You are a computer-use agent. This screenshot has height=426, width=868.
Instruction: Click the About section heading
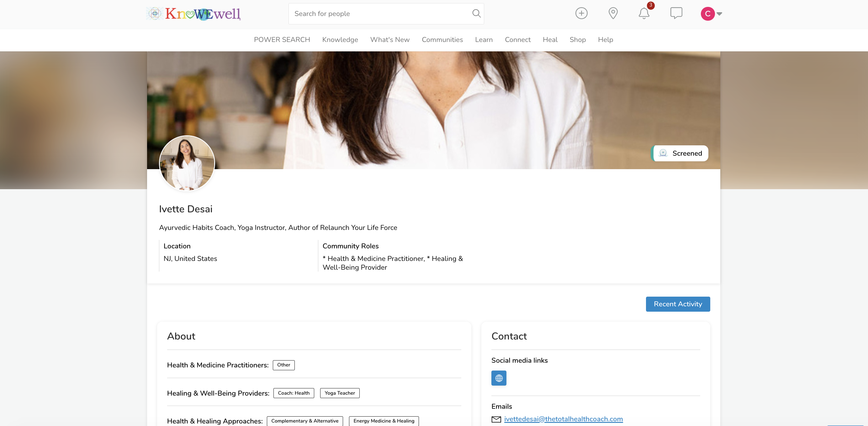click(x=181, y=336)
